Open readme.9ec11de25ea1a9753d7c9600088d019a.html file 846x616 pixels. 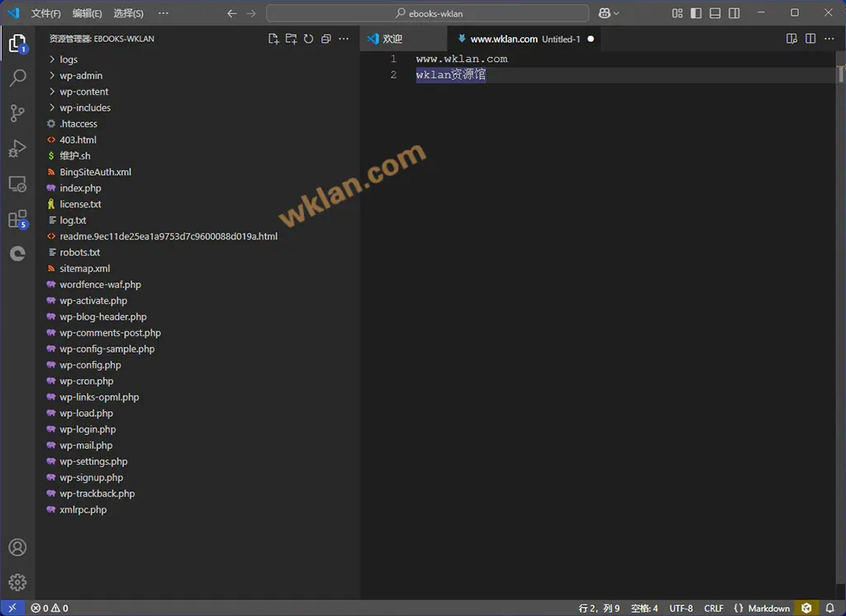[197, 236]
